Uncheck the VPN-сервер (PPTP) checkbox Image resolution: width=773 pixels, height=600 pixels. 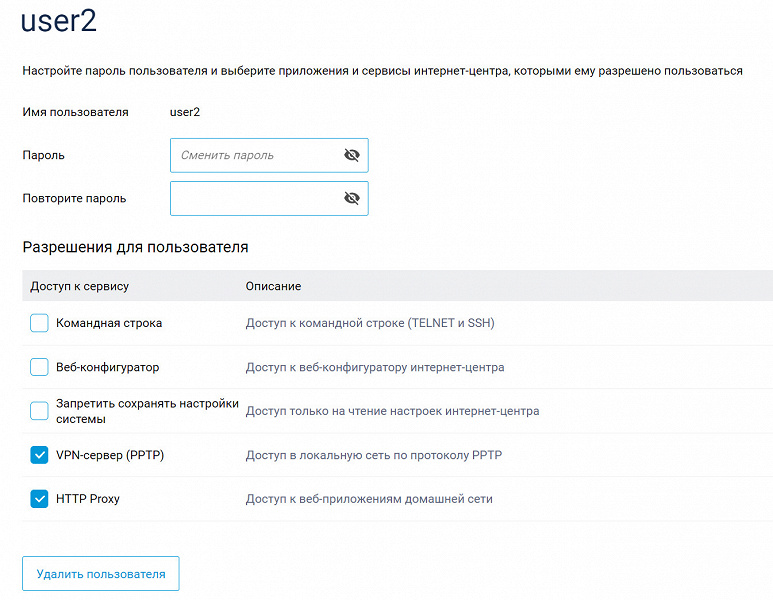(x=39, y=455)
